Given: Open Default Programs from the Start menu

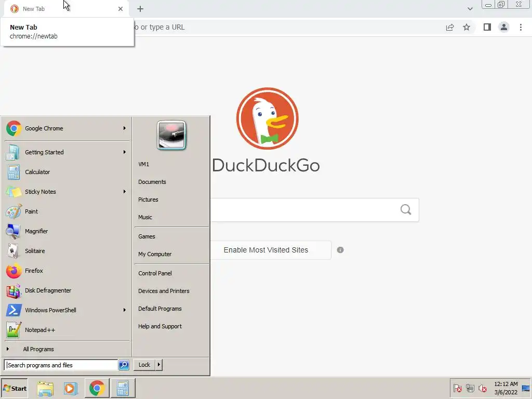Looking at the screenshot, I should point(160,309).
